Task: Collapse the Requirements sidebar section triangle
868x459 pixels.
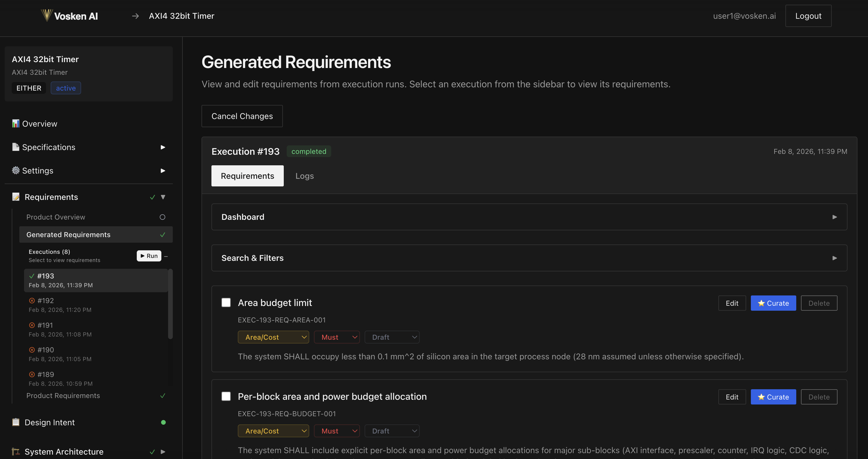Action: point(163,197)
